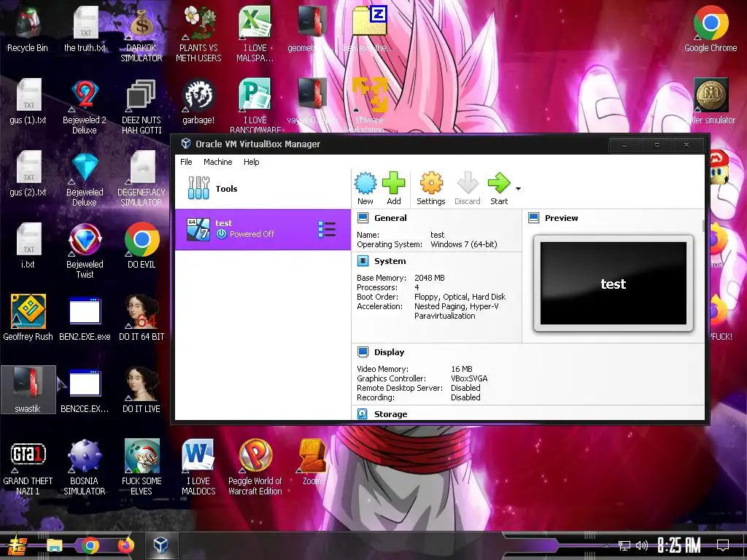This screenshot has height=560, width=747.
Task: Open the Help menu
Action: coord(251,162)
